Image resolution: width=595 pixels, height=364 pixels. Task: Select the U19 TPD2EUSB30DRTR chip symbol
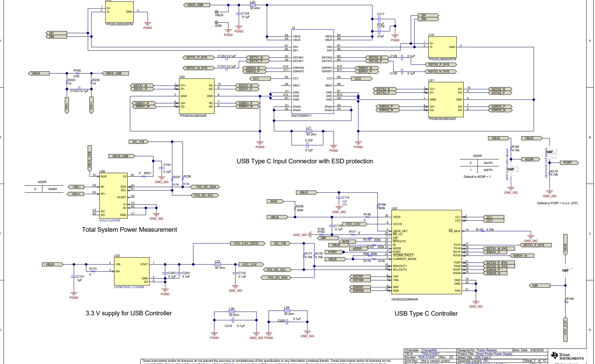[x=443, y=47]
